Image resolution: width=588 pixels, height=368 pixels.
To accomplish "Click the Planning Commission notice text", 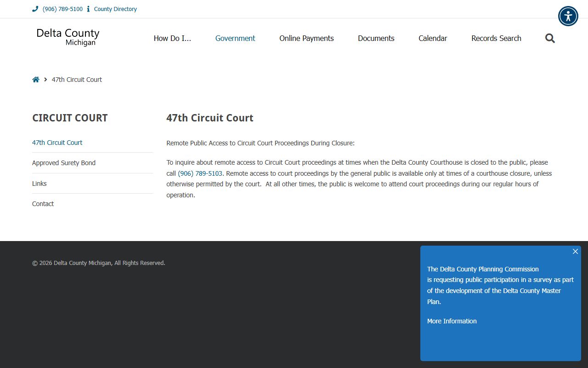I will pos(500,285).
